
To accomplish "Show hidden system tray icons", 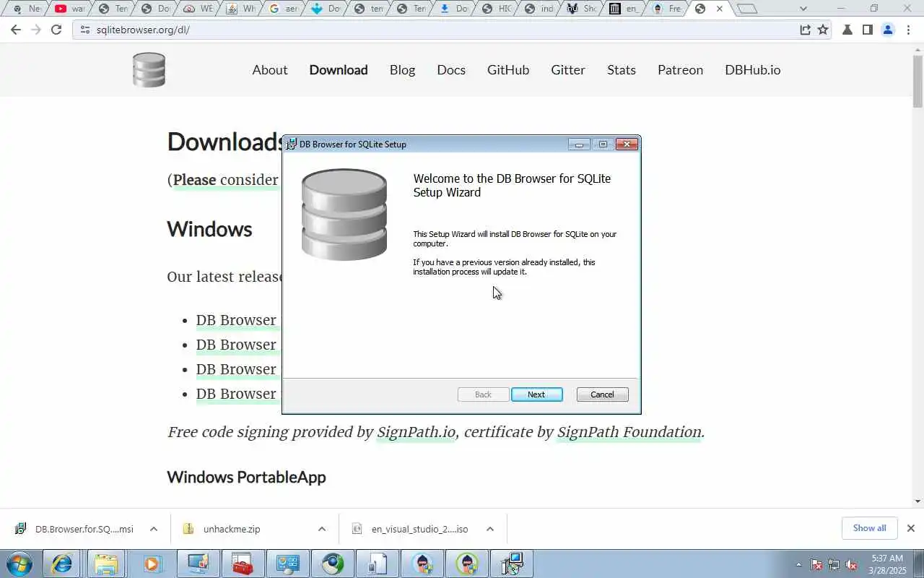I will pyautogui.click(x=798, y=564).
